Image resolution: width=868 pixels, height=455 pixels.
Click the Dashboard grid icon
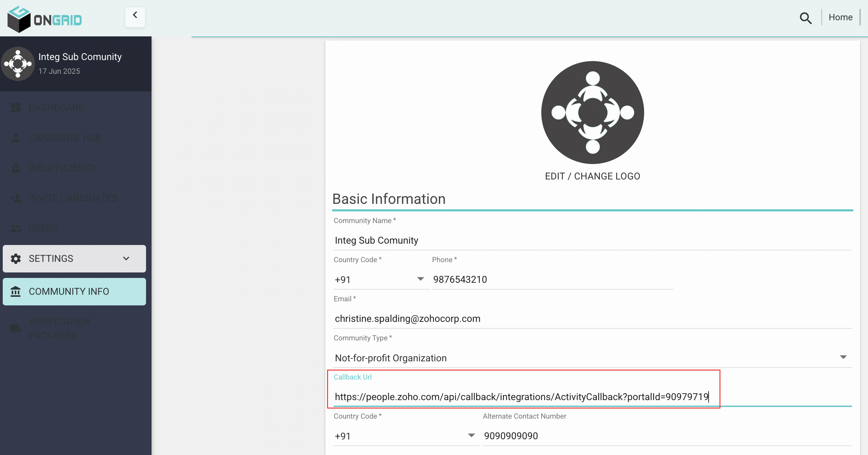16,108
